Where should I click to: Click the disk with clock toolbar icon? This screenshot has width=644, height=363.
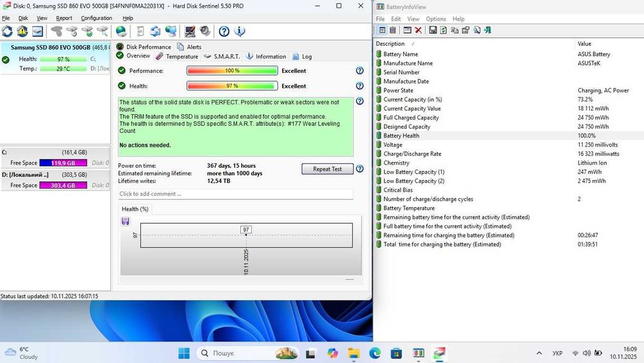coord(72,31)
